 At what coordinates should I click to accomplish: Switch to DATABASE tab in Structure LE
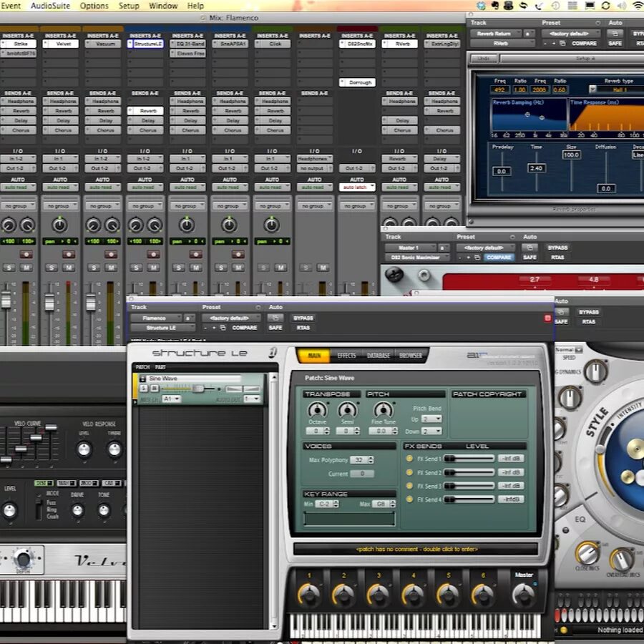[379, 355]
